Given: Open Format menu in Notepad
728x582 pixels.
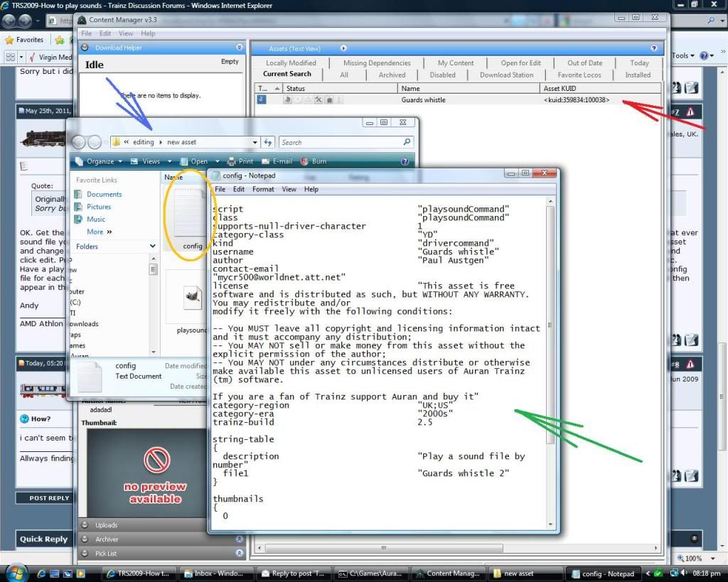Looking at the screenshot, I should (x=263, y=189).
